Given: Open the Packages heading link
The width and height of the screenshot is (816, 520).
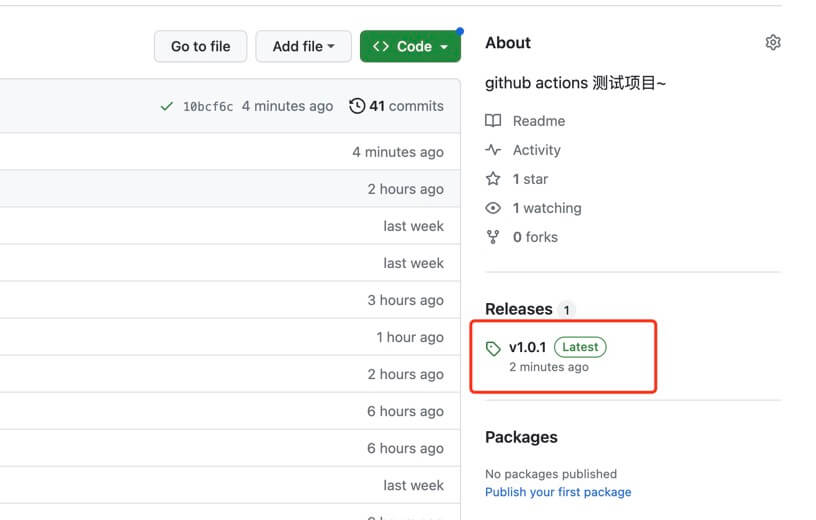Looking at the screenshot, I should point(521,437).
